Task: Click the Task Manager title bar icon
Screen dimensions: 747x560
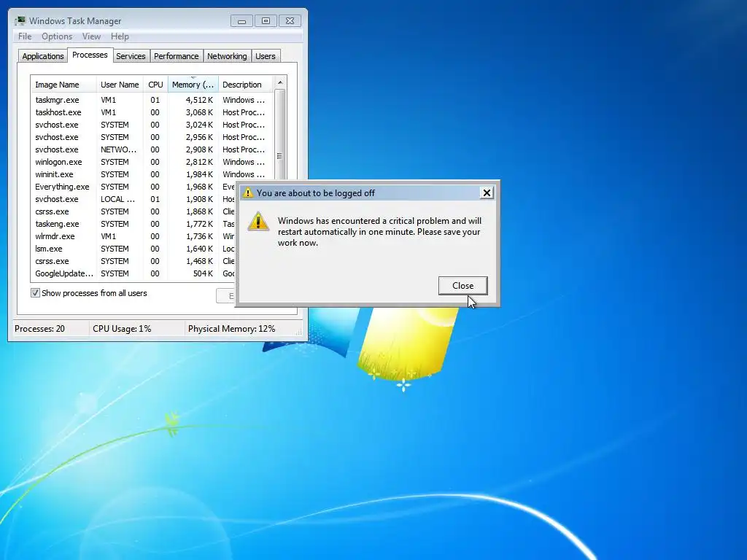Action: point(20,21)
